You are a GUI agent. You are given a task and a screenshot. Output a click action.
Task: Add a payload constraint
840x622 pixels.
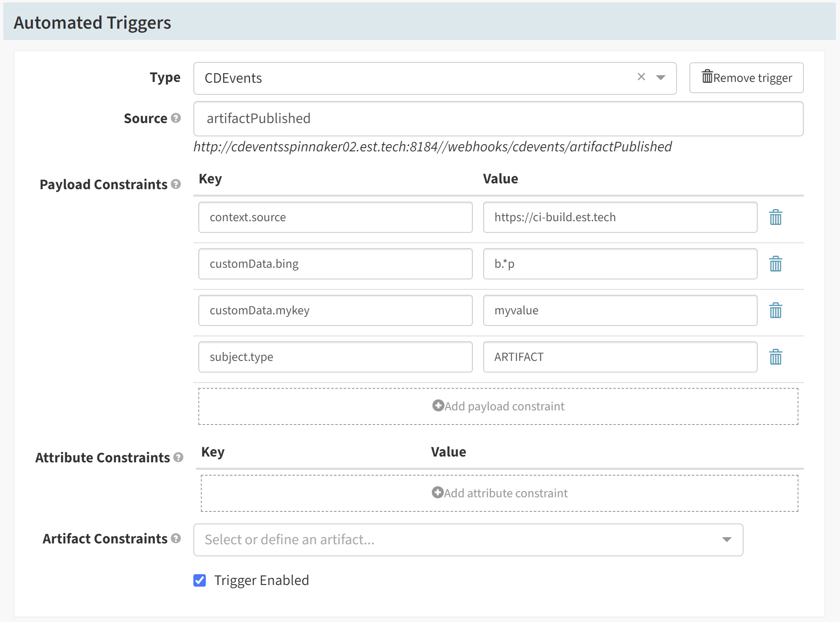point(498,406)
